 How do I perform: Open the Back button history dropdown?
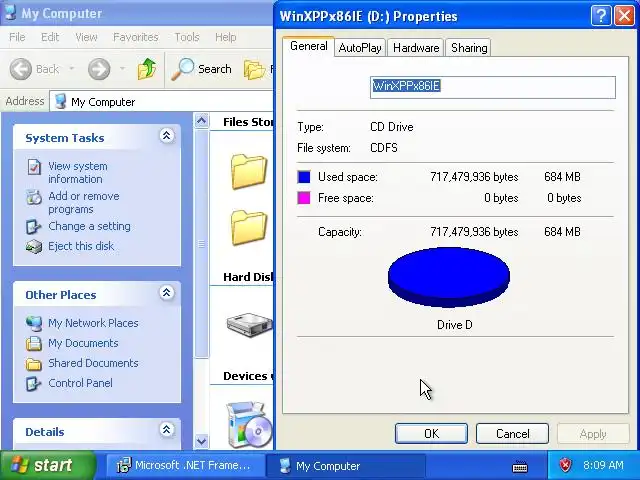72,69
